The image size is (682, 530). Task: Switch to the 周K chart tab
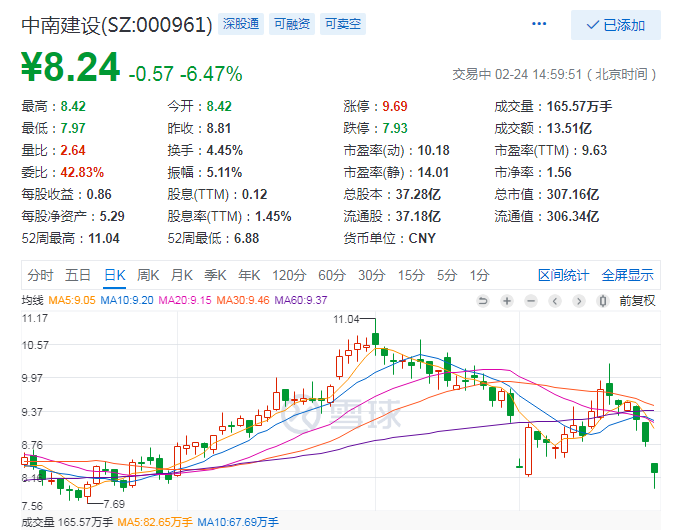[148, 275]
